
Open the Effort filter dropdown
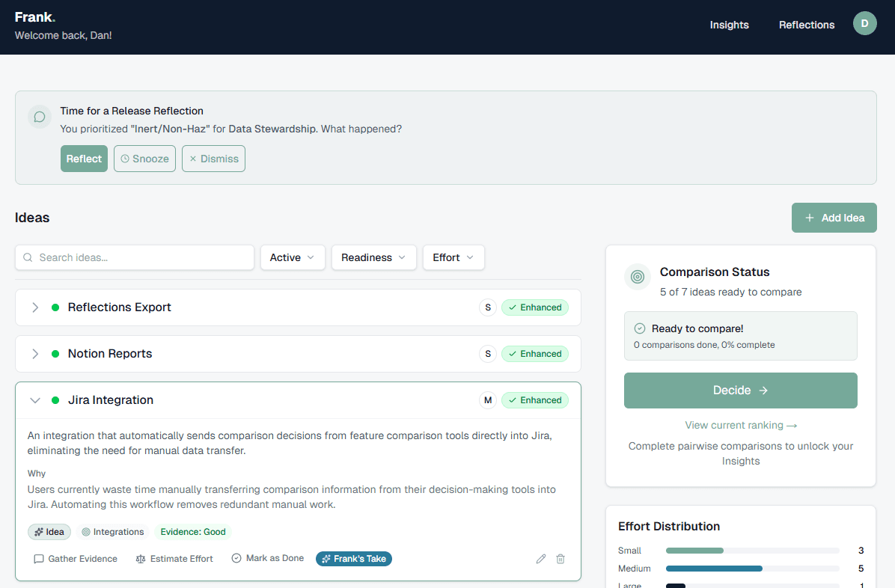click(x=453, y=257)
